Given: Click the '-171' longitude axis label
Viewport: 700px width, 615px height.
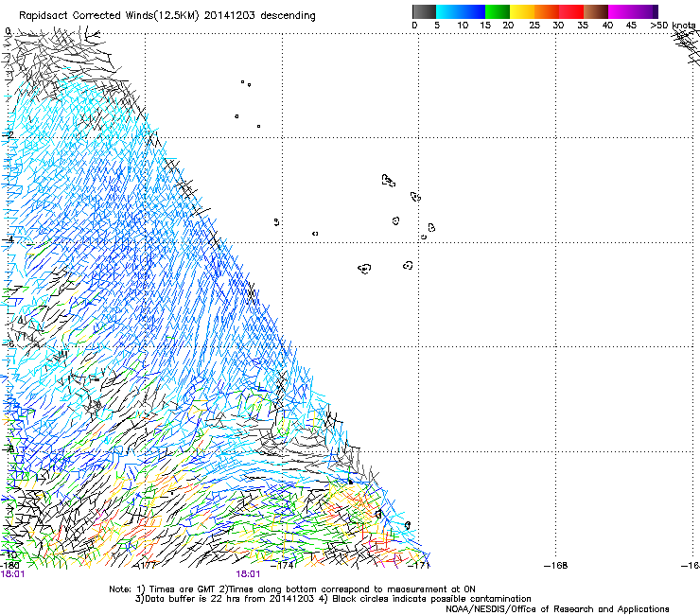Looking at the screenshot, I should click(419, 566).
